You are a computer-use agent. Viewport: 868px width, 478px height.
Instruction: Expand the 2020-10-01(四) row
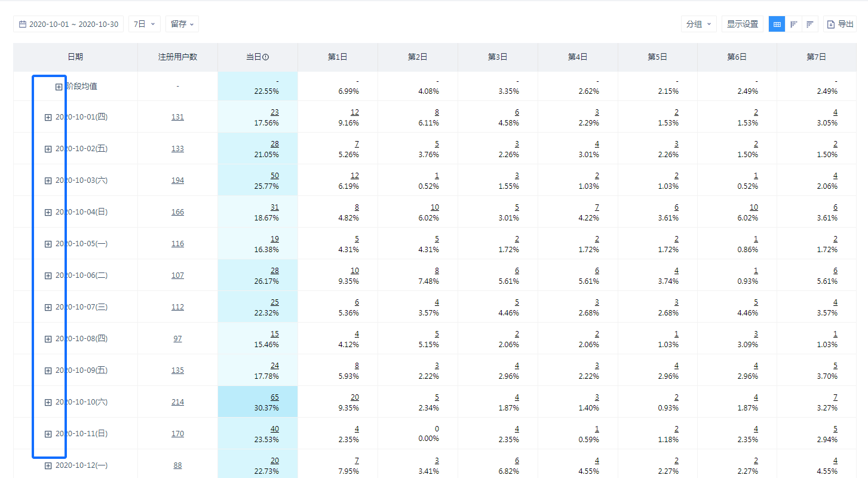pos(48,117)
